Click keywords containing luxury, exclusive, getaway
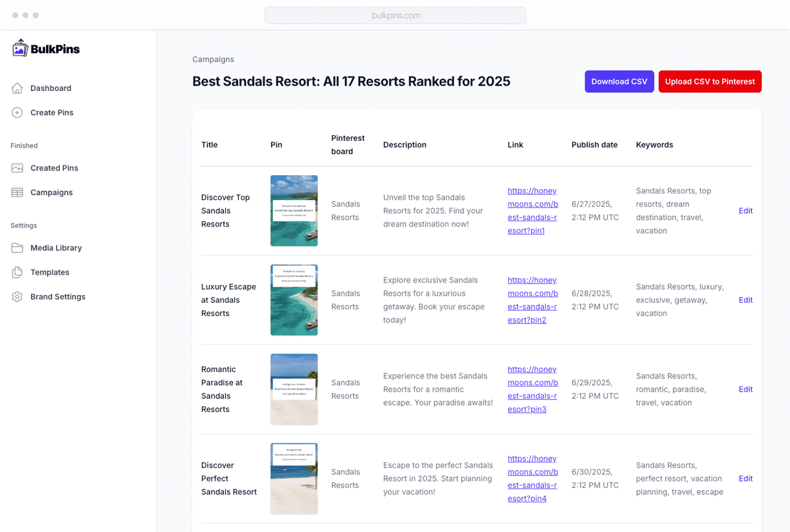790x532 pixels. click(680, 300)
